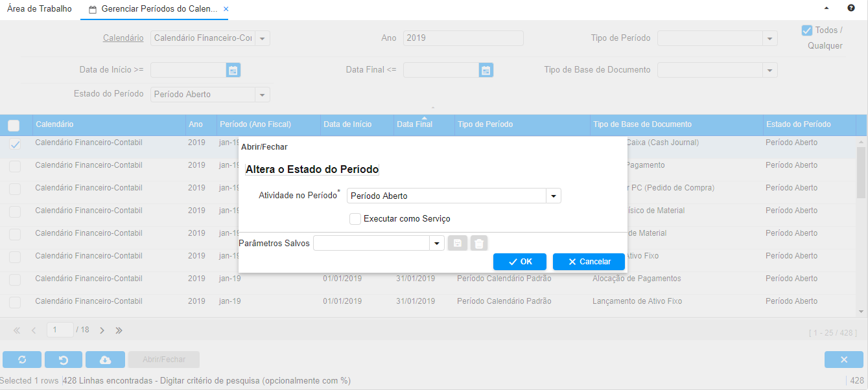Confirm the dialog with the OK button
Image resolution: width=868 pixels, height=390 pixels.
519,262
